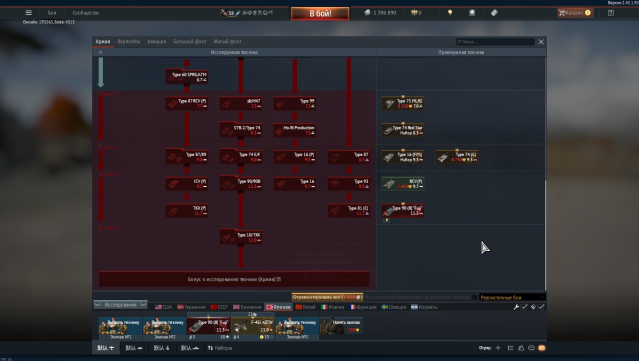The height and width of the screenshot is (361, 639).
Task: Open the contacts icon near squad bar
Action: [x=521, y=348]
